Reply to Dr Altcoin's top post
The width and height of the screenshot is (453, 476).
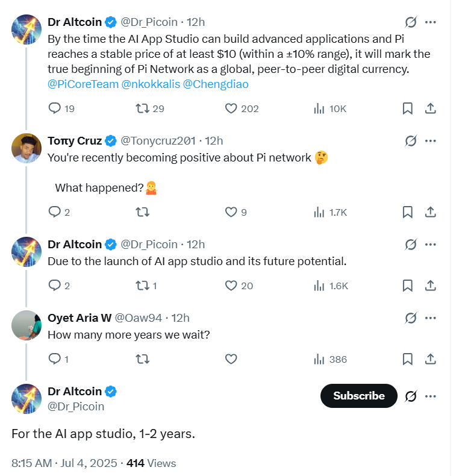click(55, 108)
